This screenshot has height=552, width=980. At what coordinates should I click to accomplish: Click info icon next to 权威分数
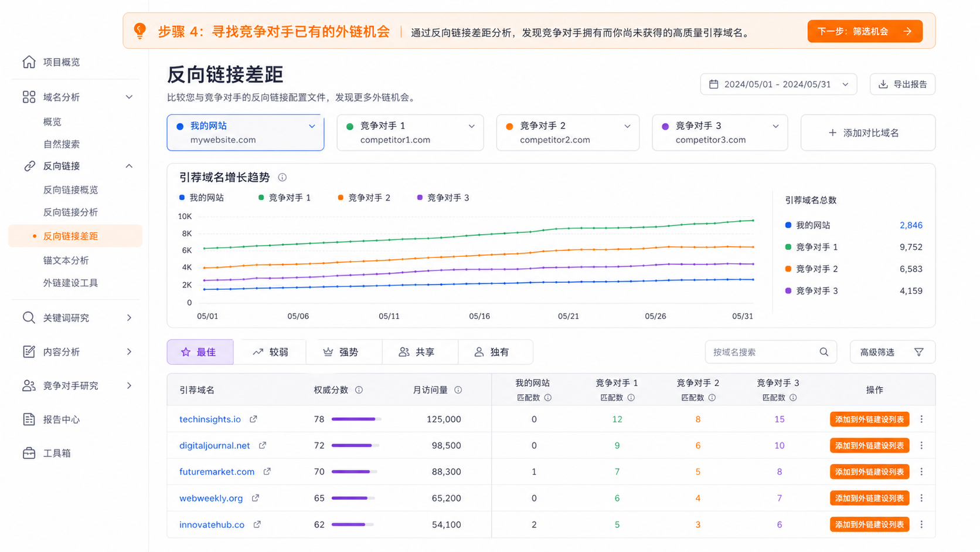(359, 390)
